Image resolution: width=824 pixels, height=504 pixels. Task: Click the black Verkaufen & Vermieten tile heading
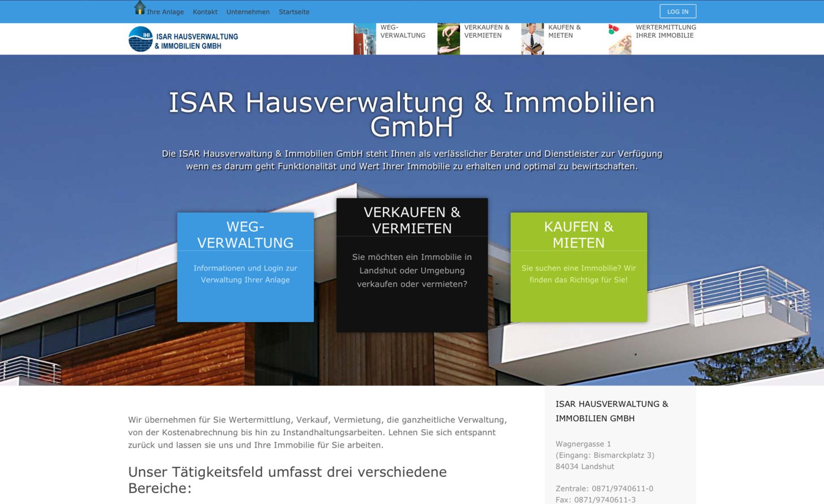coord(412,220)
